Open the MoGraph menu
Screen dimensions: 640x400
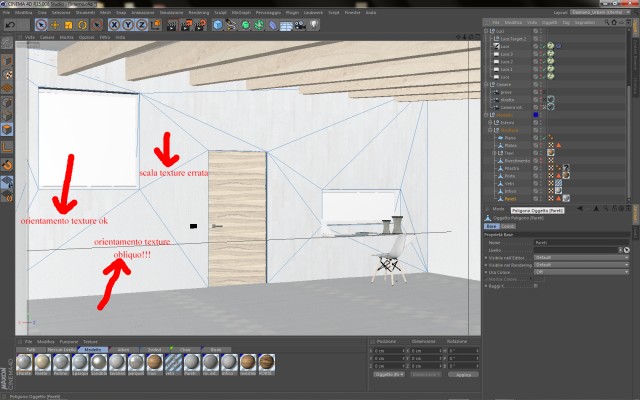point(241,13)
